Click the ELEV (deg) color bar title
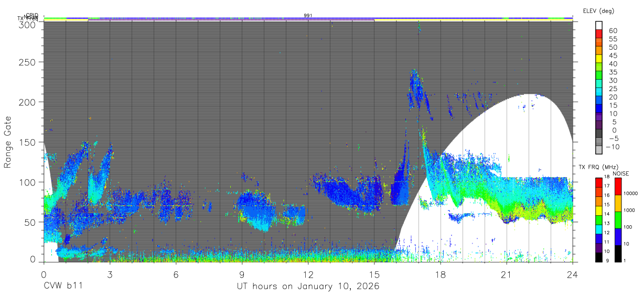 point(598,10)
